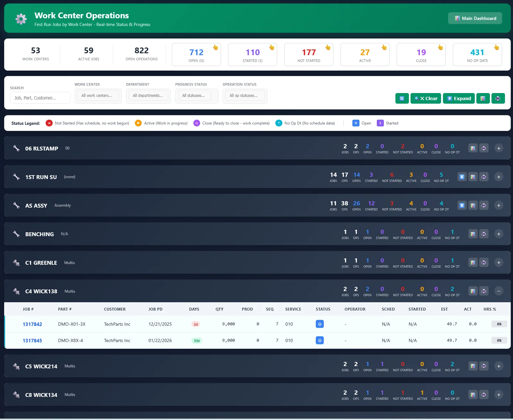
Task: Open the chart for C4 WICK138
Action: (x=473, y=291)
